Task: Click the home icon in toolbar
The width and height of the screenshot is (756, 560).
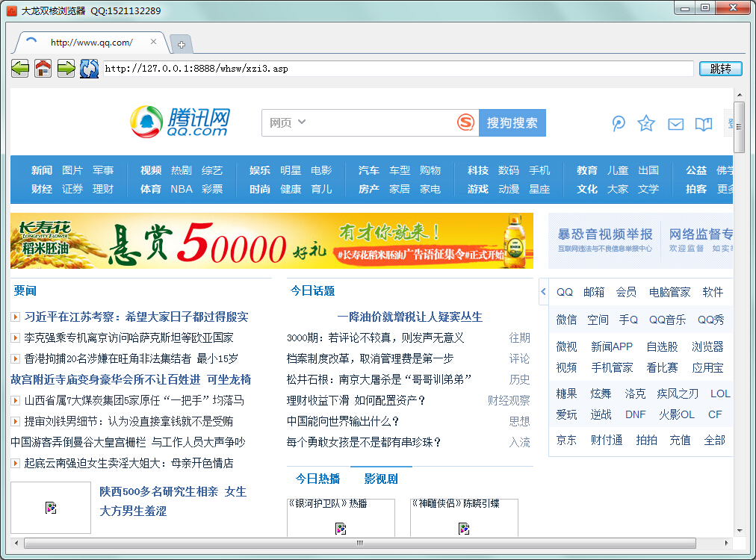Action: click(43, 69)
